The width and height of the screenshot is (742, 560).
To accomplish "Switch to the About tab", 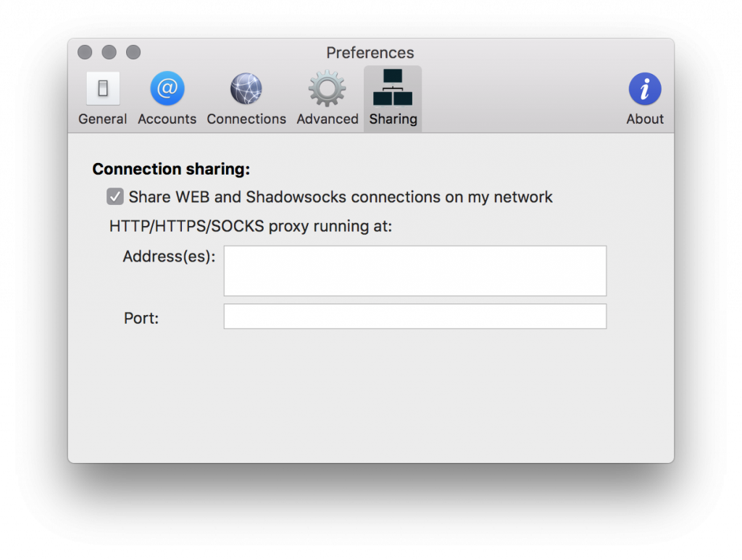I will pyautogui.click(x=644, y=98).
